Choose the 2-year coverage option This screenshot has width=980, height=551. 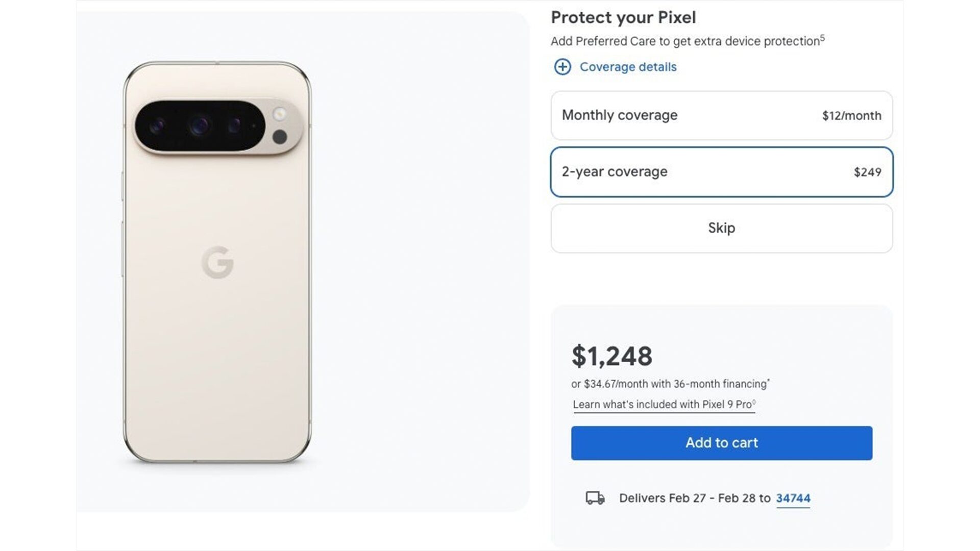(x=721, y=172)
